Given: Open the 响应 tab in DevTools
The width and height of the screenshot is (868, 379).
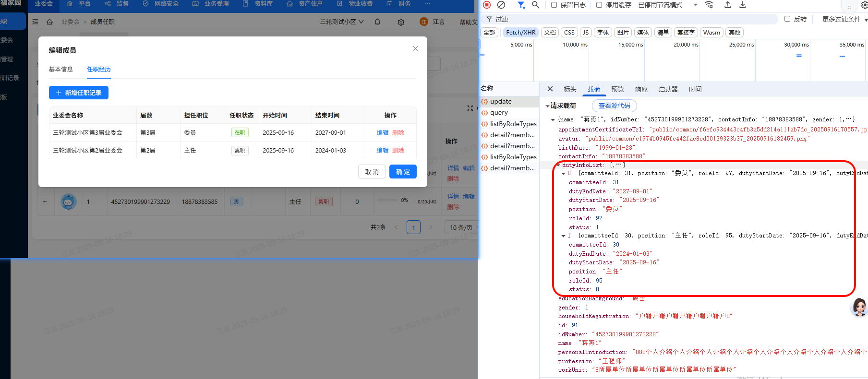Looking at the screenshot, I should [x=641, y=90].
